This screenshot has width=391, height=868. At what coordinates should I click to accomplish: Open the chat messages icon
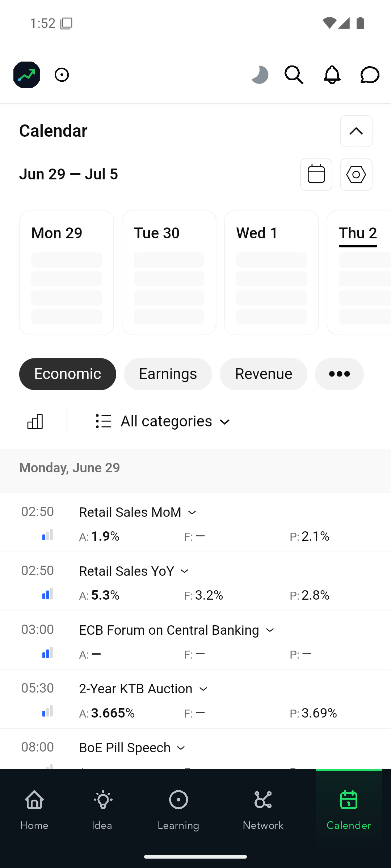(x=370, y=75)
